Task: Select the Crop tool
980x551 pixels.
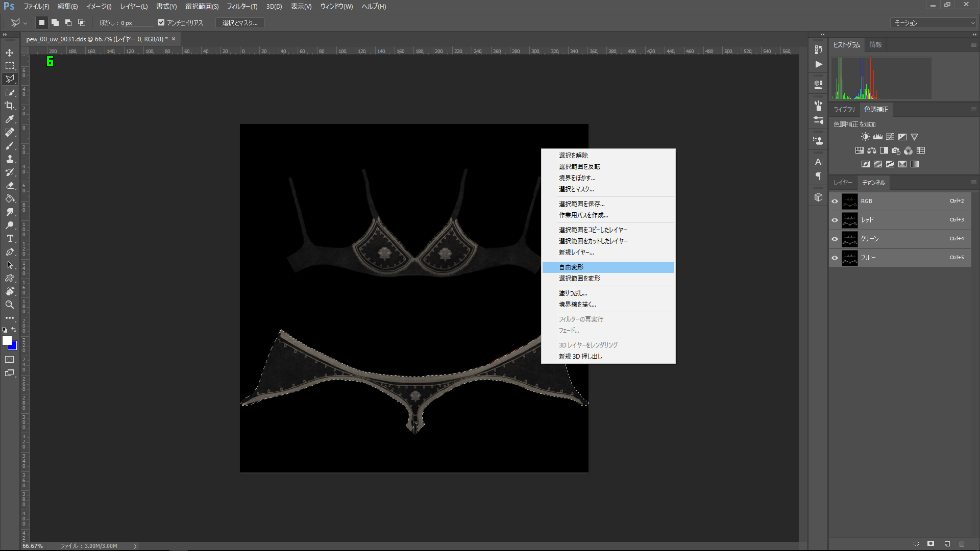Action: [x=10, y=106]
